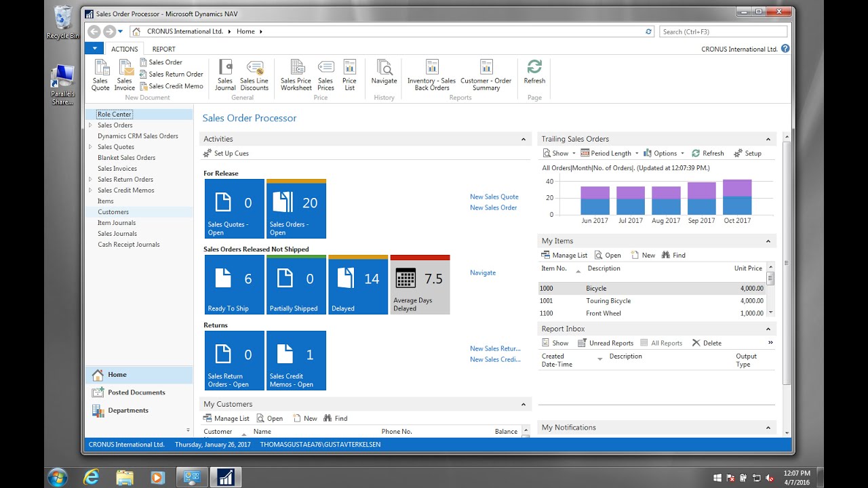
Task: Collapse the Activities part
Action: pos(523,140)
